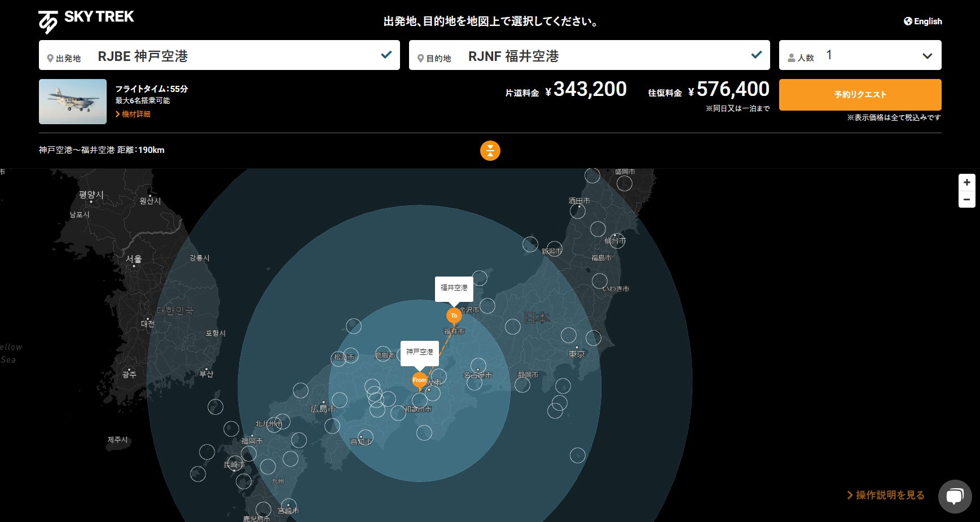Click the globe icon next to English

[x=908, y=21]
